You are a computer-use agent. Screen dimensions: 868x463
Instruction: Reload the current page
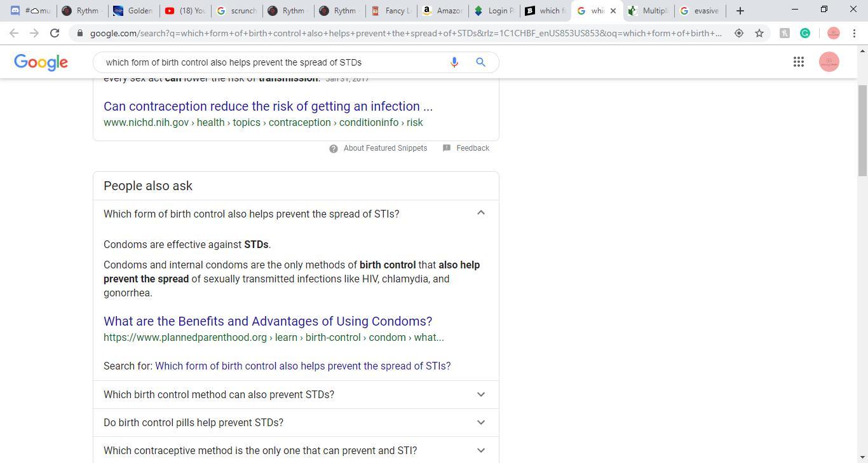click(x=55, y=33)
